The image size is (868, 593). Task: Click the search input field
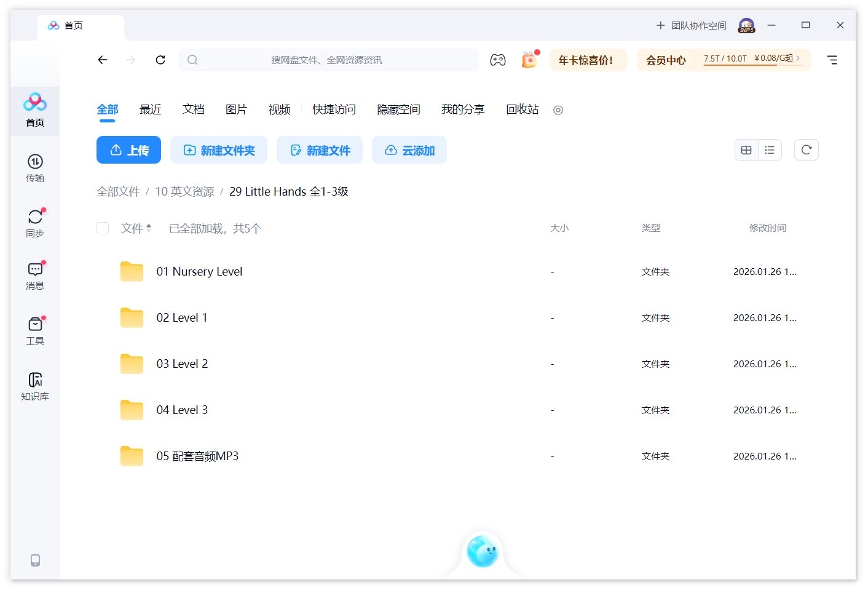tap(329, 60)
